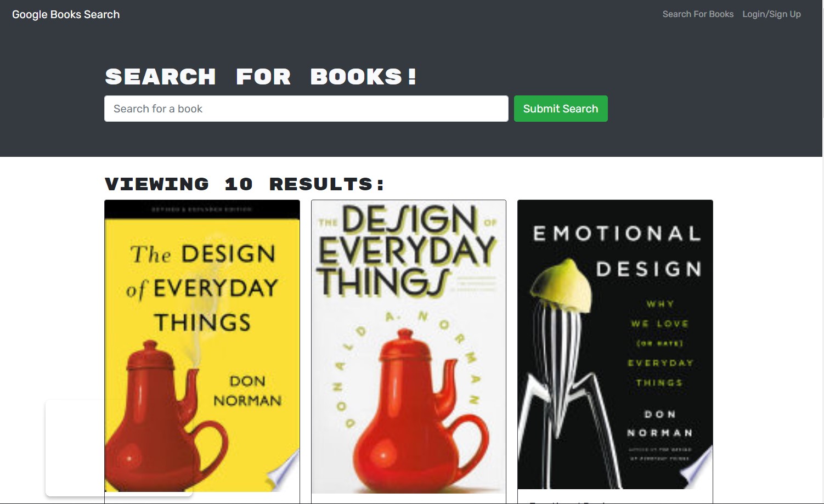View the white Design of Everyday Things cover
Image resolution: width=824 pixels, height=504 pixels.
pos(409,346)
